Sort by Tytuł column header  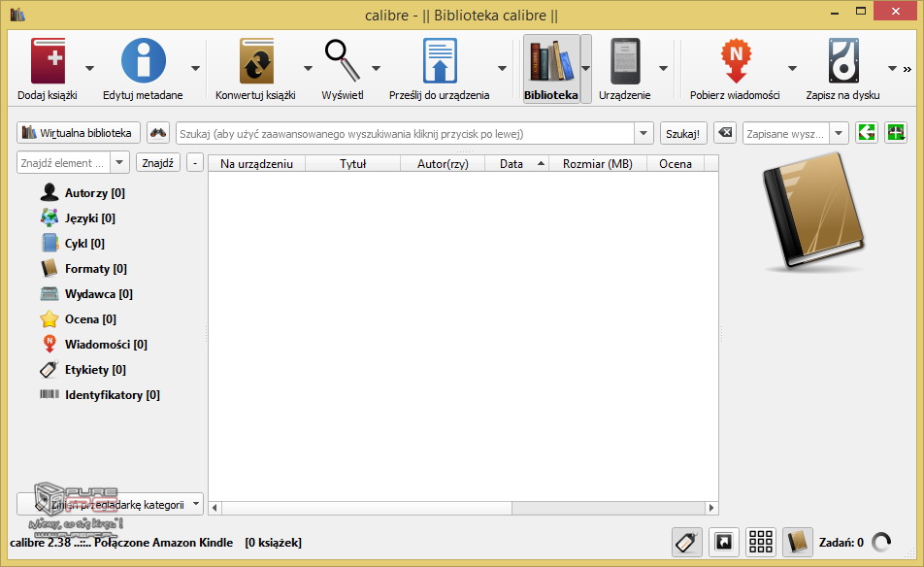353,164
